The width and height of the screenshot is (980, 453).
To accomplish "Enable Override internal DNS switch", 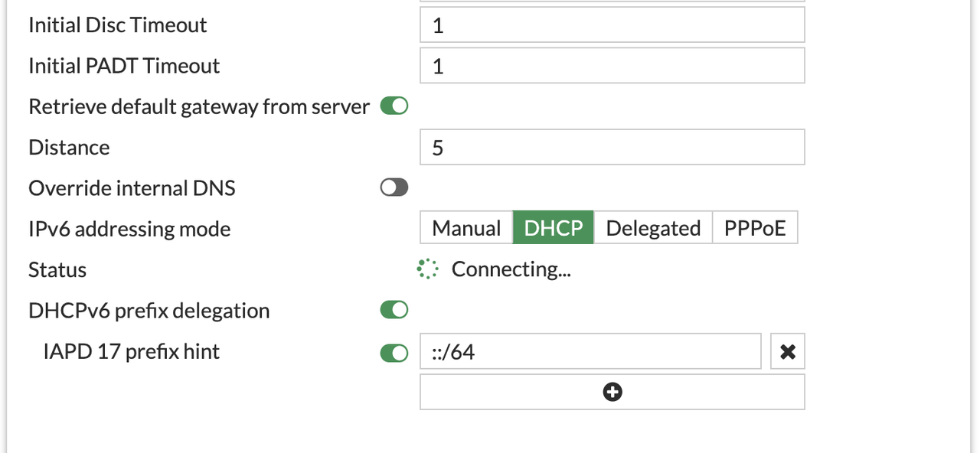I will [x=394, y=188].
